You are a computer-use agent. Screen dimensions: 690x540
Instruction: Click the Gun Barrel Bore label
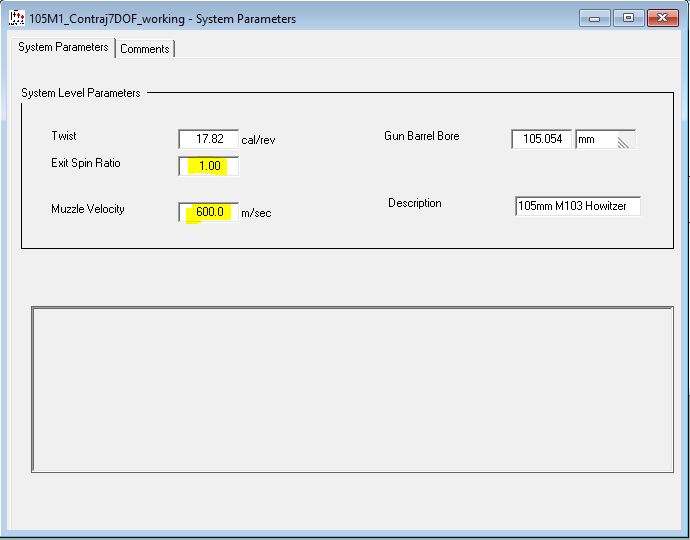pyautogui.click(x=422, y=136)
